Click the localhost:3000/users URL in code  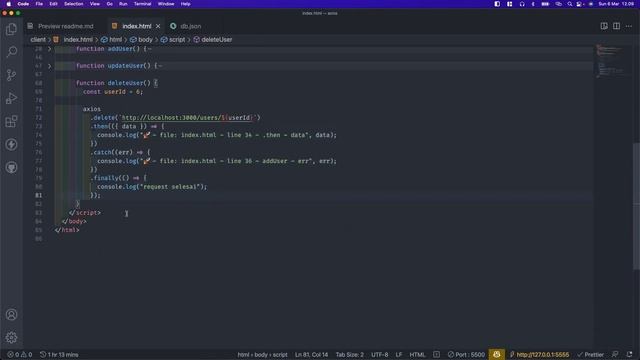point(186,118)
